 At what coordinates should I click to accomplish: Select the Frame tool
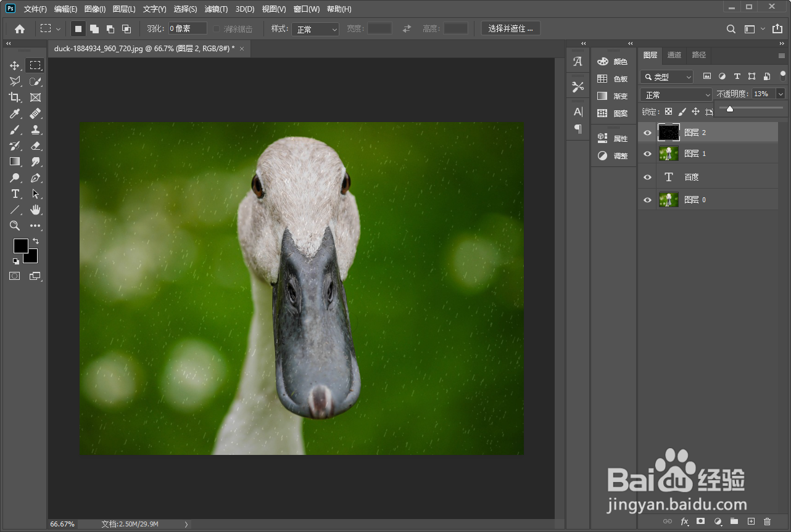pyautogui.click(x=35, y=97)
